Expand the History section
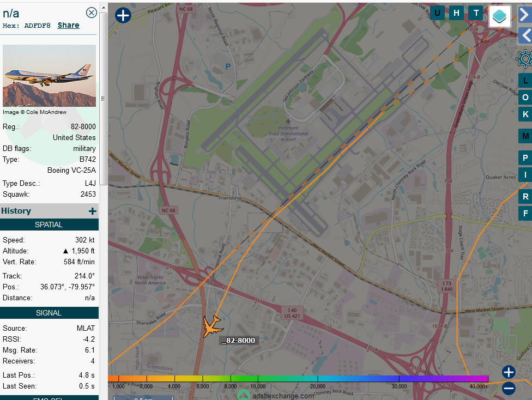Screen dimensions: 532x400 pos(92,211)
